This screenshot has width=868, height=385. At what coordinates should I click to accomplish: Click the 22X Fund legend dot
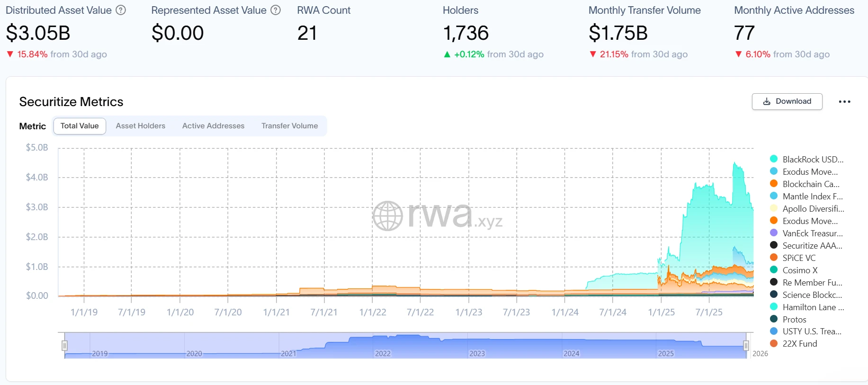pyautogui.click(x=774, y=344)
